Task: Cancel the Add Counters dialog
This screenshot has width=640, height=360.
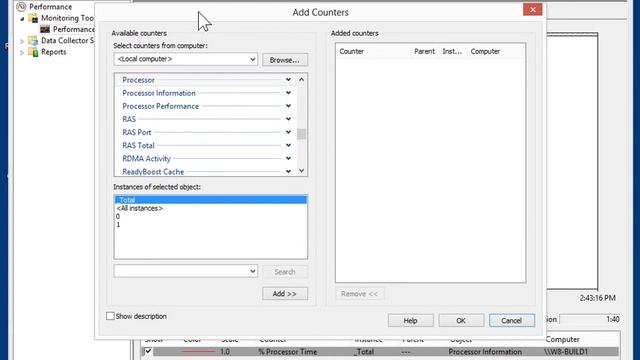Action: point(512,320)
